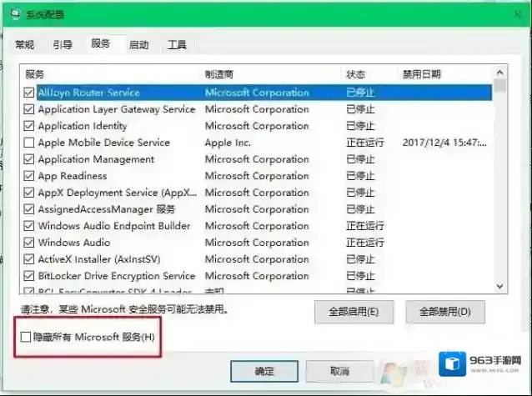Select the 服务 tab
This screenshot has height=396, width=532.
[x=101, y=43]
